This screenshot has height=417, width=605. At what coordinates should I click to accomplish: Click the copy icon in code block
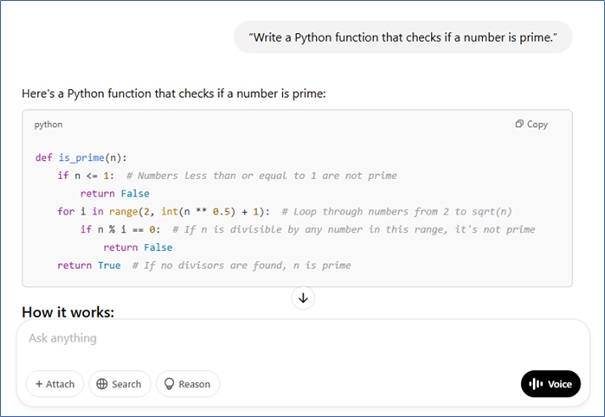tap(520, 125)
